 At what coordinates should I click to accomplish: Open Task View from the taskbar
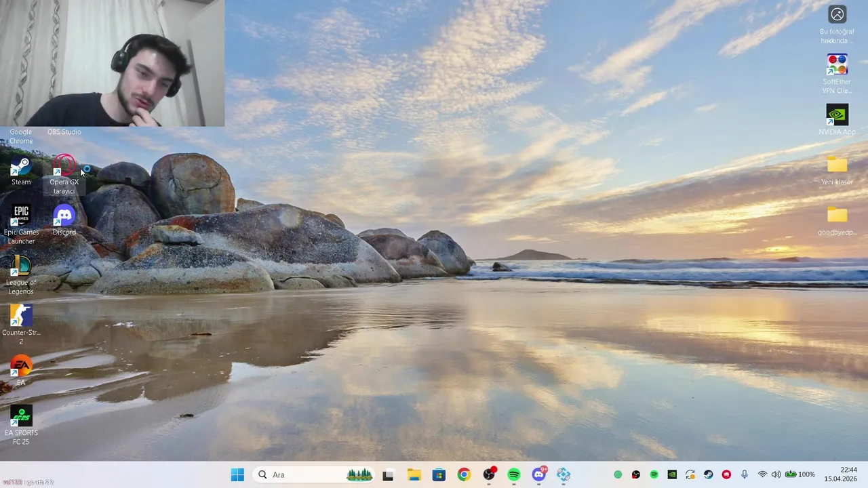point(388,474)
